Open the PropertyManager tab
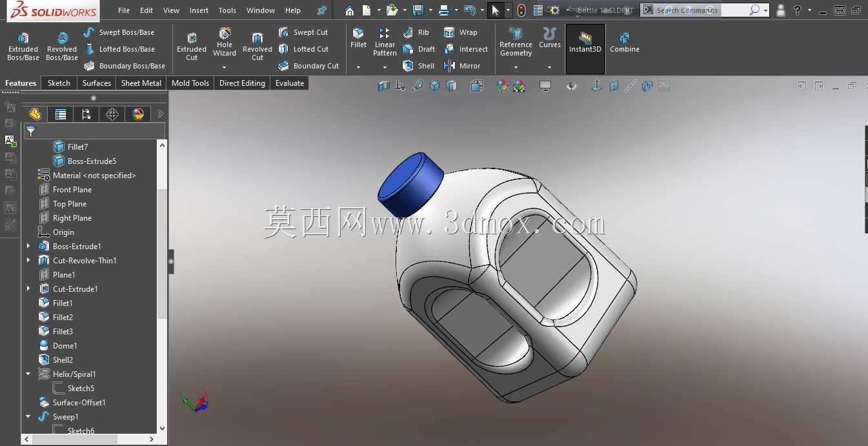868x446 pixels. coord(61,114)
